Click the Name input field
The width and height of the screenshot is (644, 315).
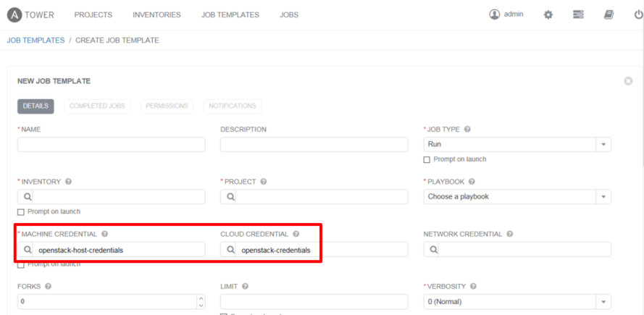[112, 144]
